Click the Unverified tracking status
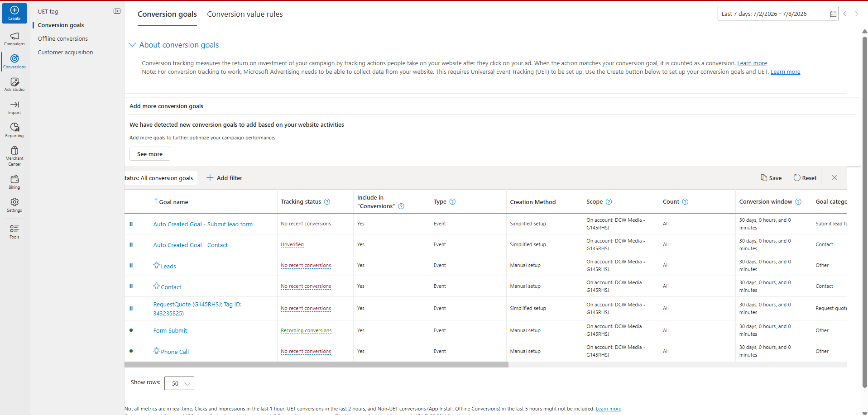The height and width of the screenshot is (415, 868). pos(292,244)
